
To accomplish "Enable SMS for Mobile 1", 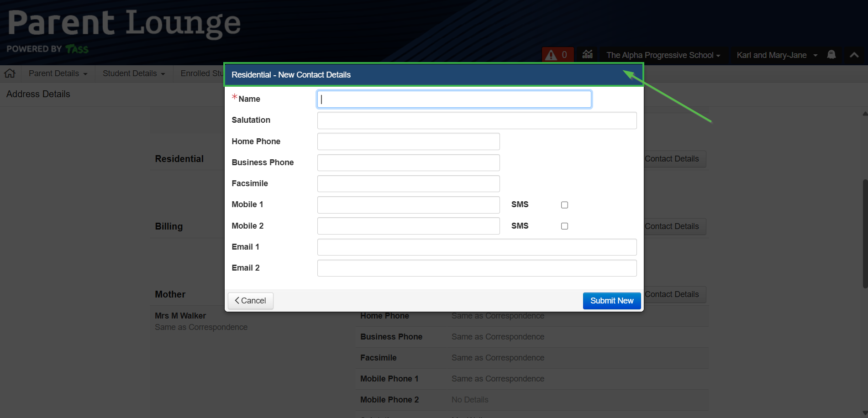I will 564,205.
